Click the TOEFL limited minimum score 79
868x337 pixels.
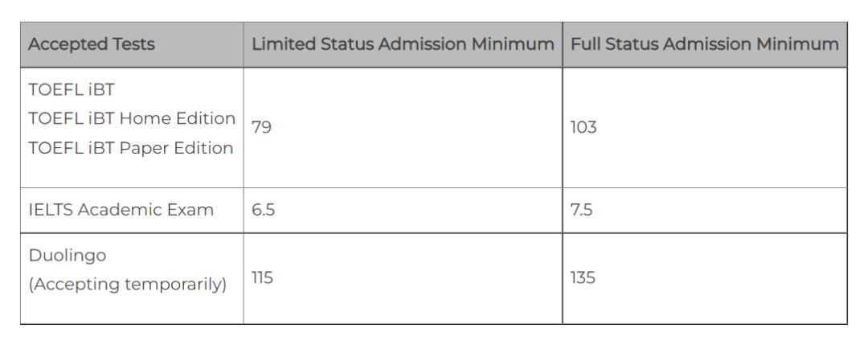pos(261,127)
